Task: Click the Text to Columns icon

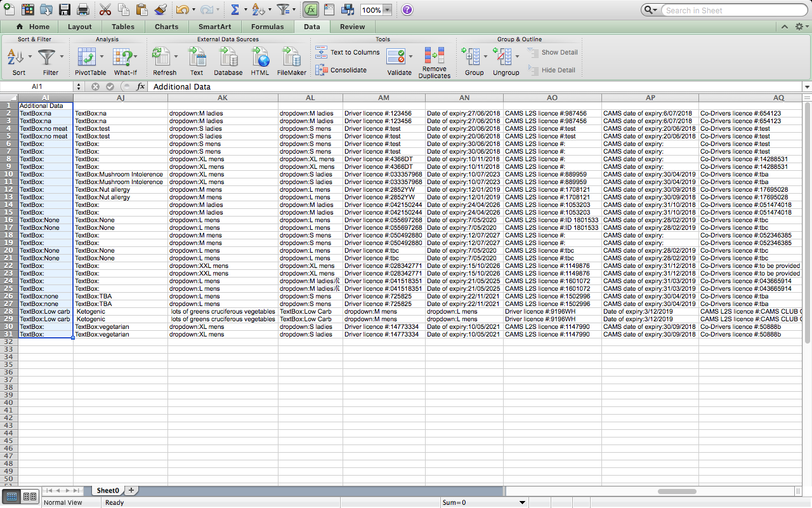Action: [321, 52]
